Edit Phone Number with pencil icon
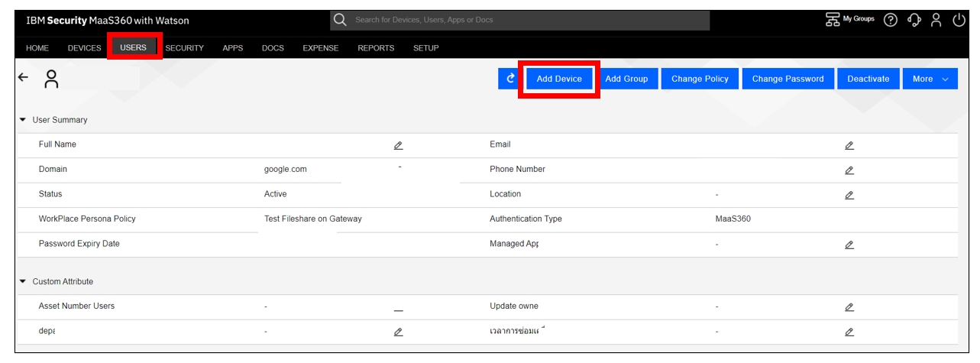Image resolution: width=980 pixels, height=363 pixels. coord(849,170)
